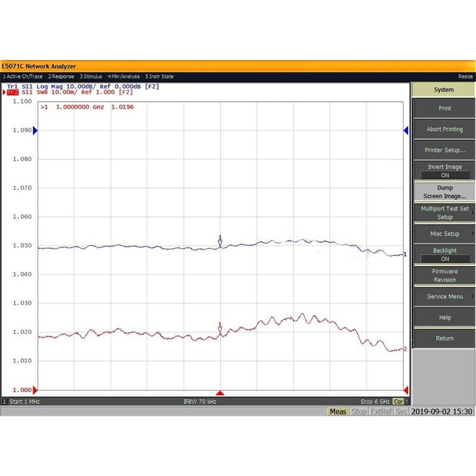The height and width of the screenshot is (476, 476).
Task: Click the Meas status indicator
Action: click(x=337, y=411)
